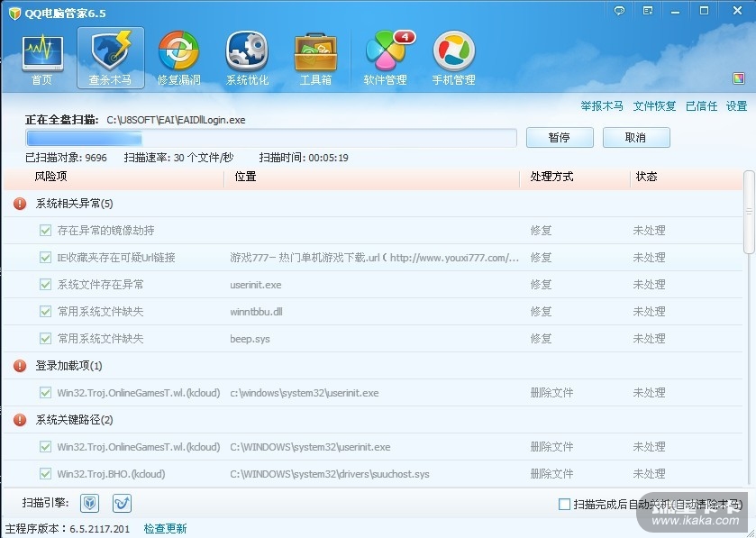
Task: Click the red warning icon beside 系统相关异常
Action: [x=20, y=204]
